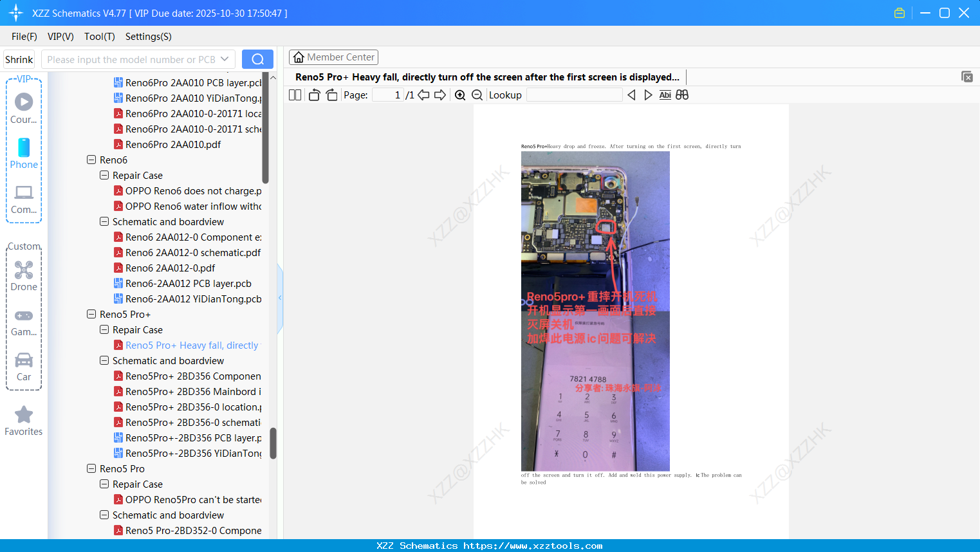Zoom out of the document
980x552 pixels.
tap(477, 95)
